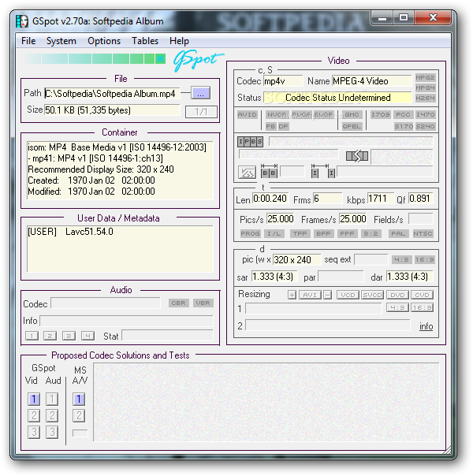Click the FCC colorimetry badge
473x476 pixels.
coord(403,115)
